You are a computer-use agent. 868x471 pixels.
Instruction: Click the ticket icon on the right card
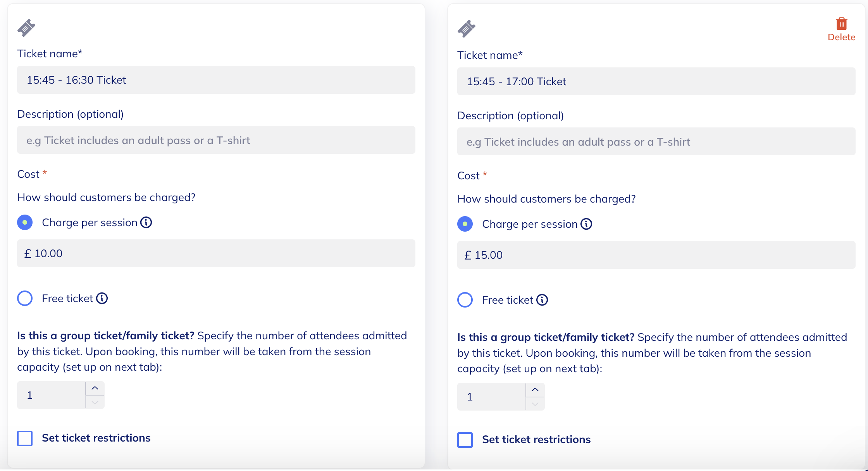[467, 29]
